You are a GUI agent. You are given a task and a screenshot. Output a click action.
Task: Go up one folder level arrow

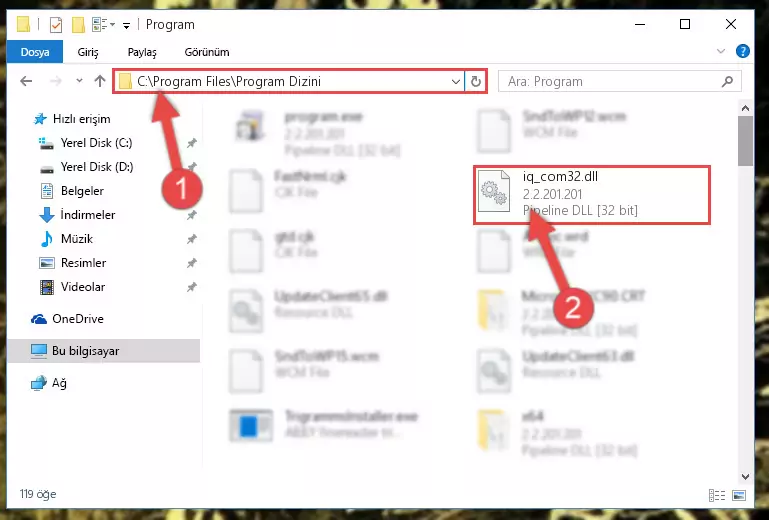[100, 81]
